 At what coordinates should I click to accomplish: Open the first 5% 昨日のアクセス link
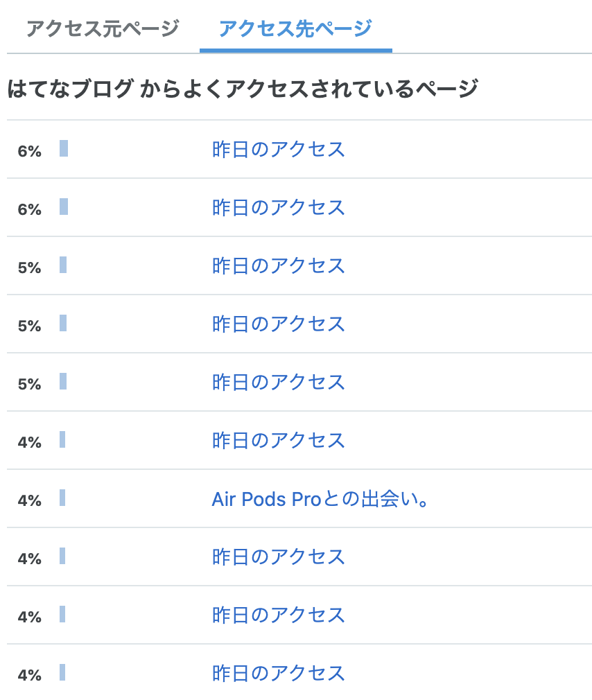pyautogui.click(x=278, y=266)
